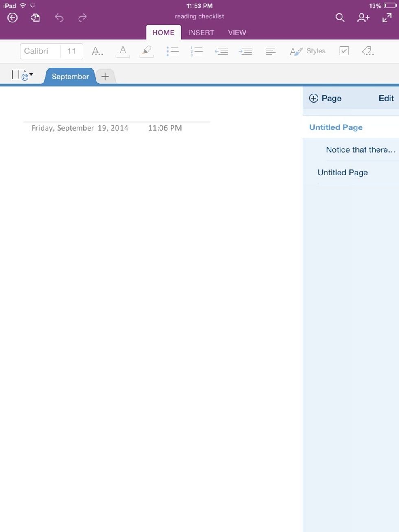Open the VIEW tab

237,32
